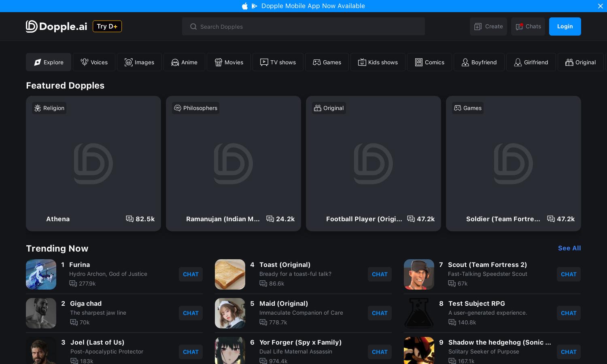Click Furina's avatar thumbnail
The width and height of the screenshot is (607, 364).
[41, 274]
